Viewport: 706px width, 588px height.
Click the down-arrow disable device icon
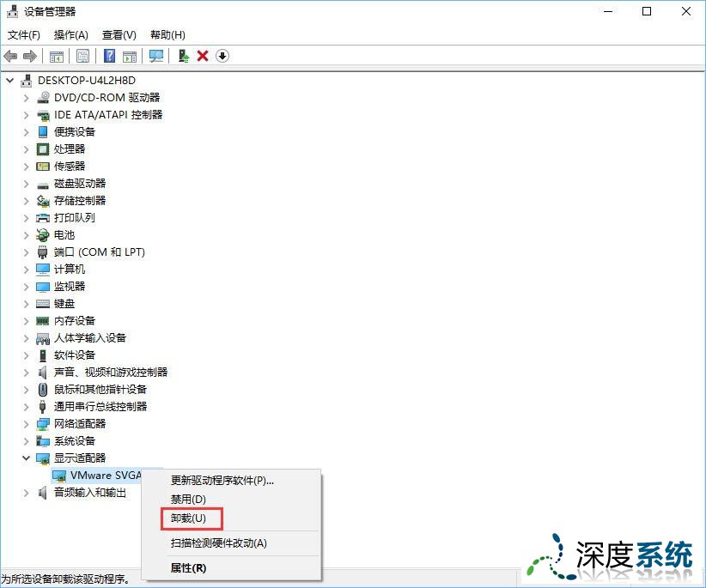tap(222, 57)
